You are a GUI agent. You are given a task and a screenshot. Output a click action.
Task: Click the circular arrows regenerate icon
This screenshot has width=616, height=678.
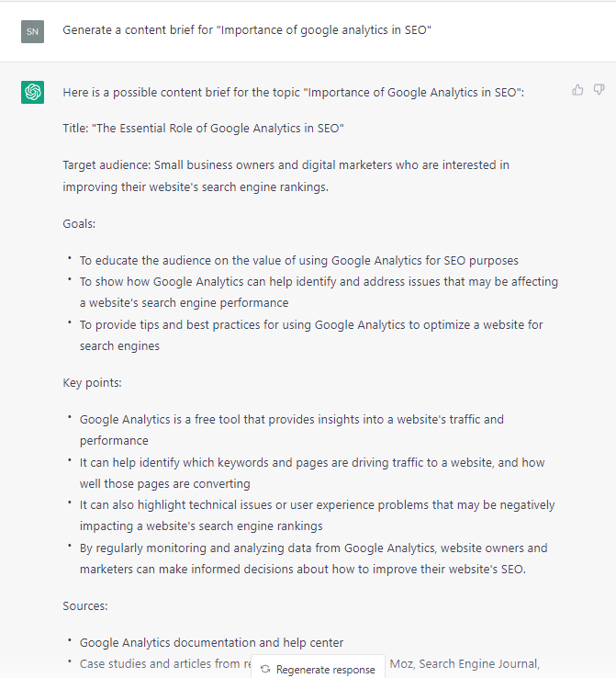[265, 670]
